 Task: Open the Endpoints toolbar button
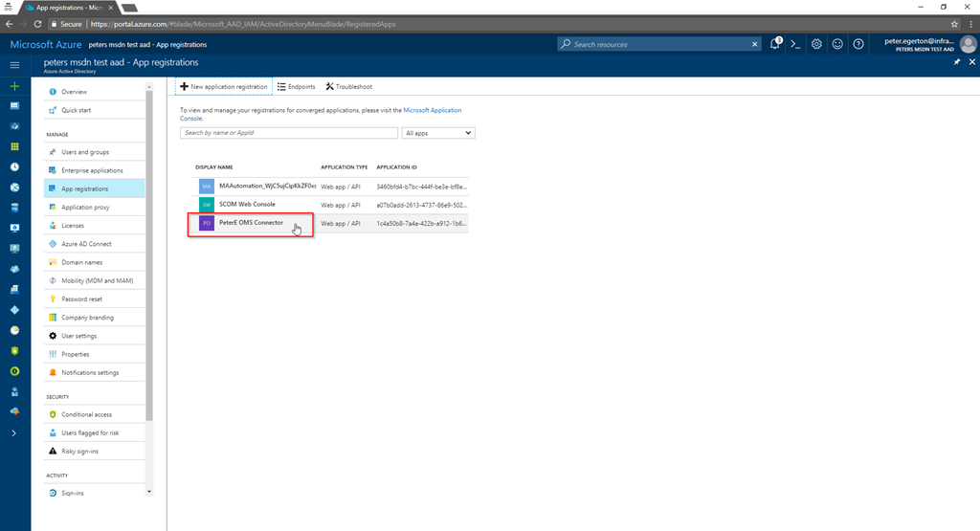(x=296, y=86)
